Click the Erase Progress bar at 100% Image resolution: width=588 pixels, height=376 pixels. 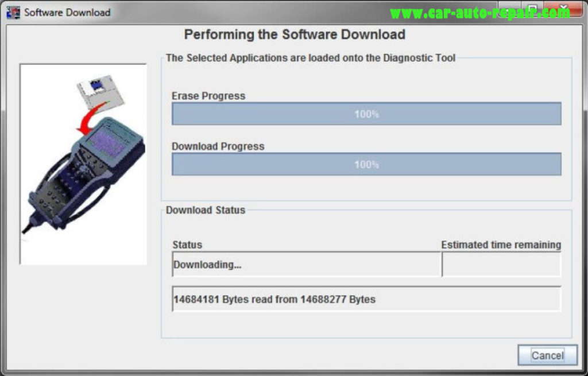point(366,114)
